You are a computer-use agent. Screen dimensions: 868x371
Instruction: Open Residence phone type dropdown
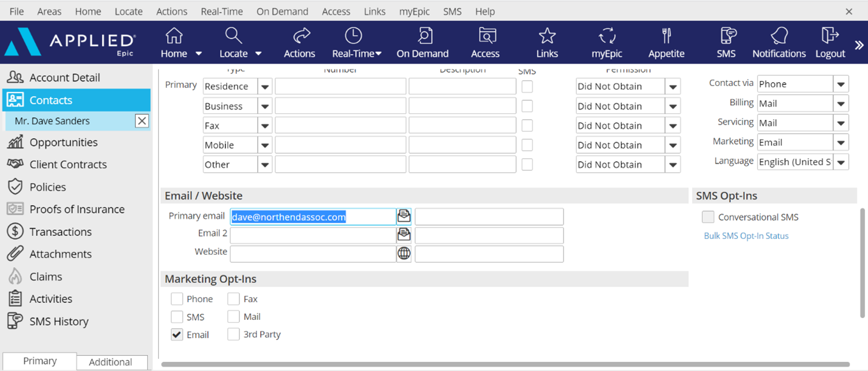pos(265,86)
